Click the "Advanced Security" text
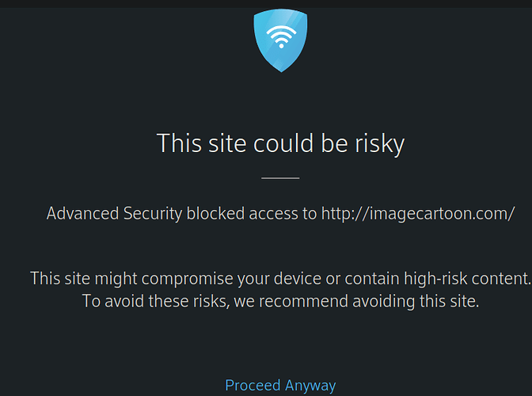This screenshot has width=532, height=396. click(x=114, y=213)
